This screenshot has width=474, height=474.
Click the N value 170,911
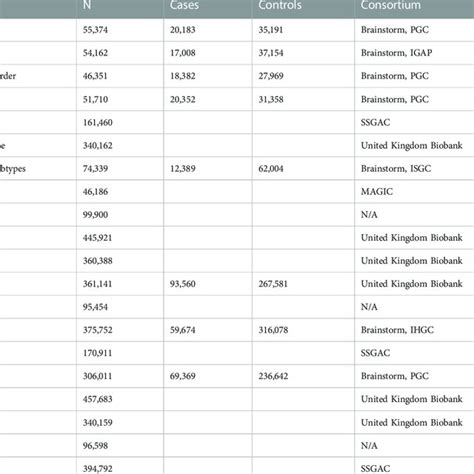click(97, 353)
